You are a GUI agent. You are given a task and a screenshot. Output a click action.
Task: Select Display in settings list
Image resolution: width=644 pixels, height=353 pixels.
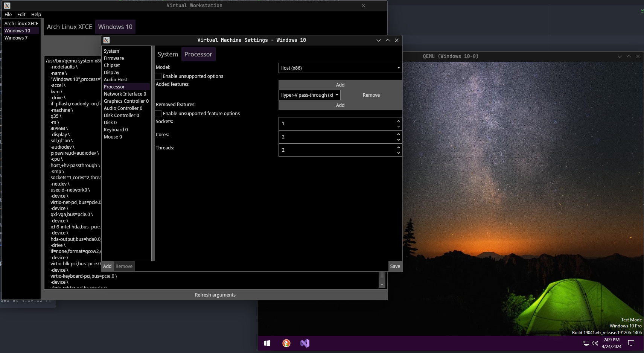(x=126, y=73)
